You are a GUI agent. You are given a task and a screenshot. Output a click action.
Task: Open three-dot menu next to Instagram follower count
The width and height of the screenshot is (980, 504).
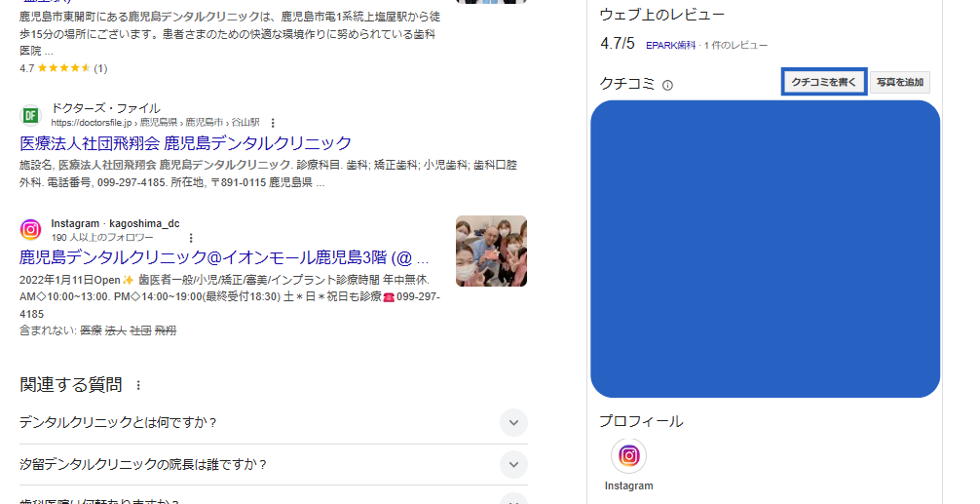191,238
